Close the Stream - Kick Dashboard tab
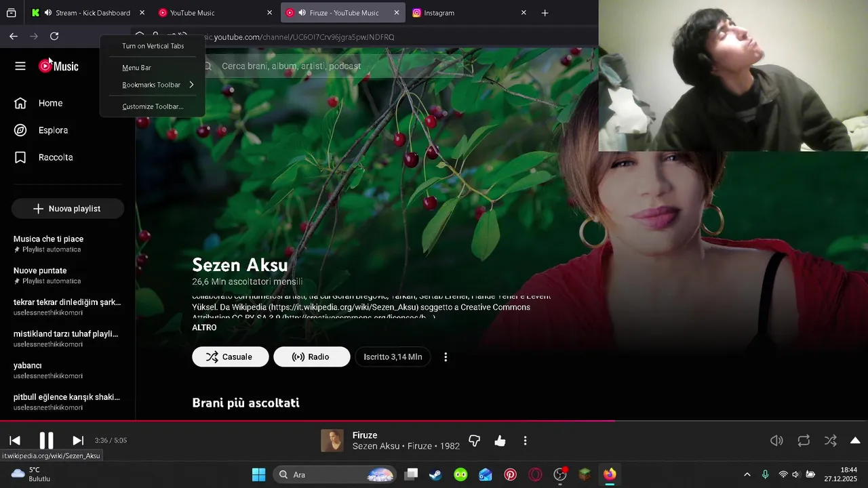The width and height of the screenshot is (868, 488). point(142,13)
